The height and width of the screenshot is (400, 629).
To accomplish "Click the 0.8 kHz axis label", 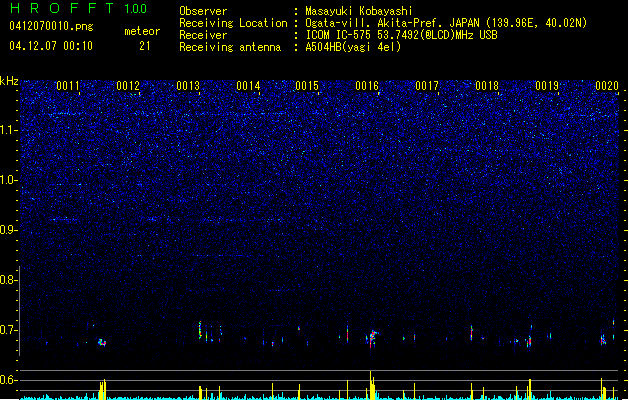I will 8,280.
